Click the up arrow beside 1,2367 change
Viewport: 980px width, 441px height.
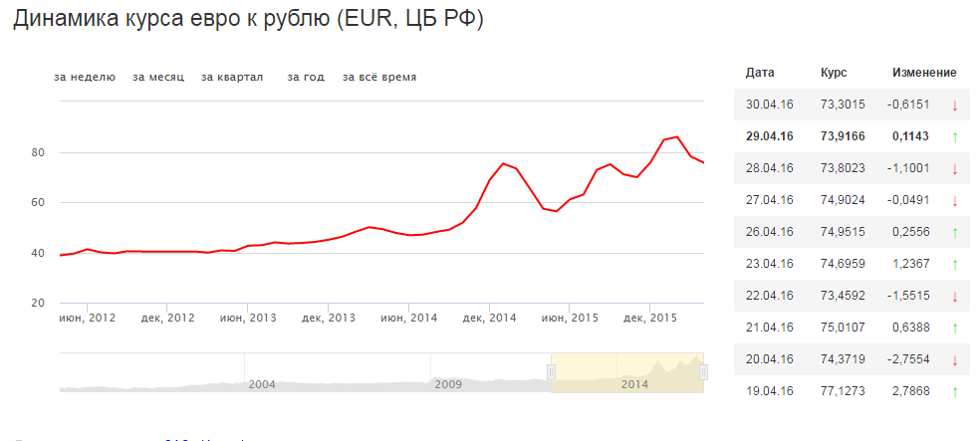[x=953, y=264]
